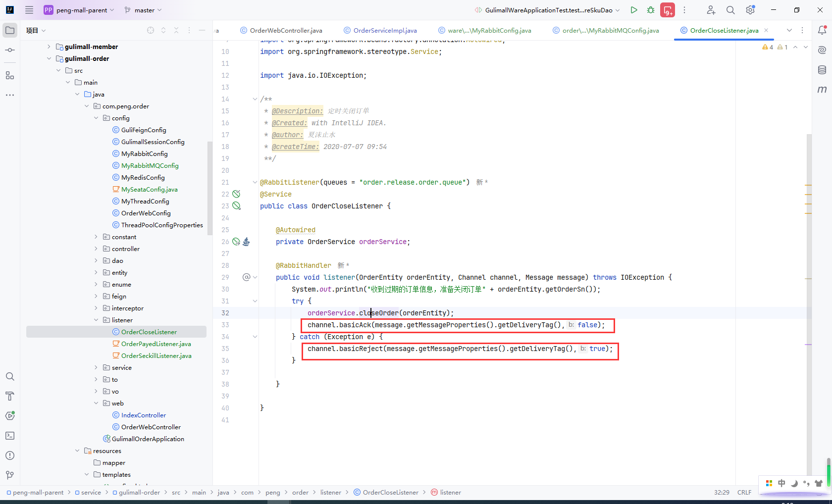
Task: Collapse the listener package
Action: 96,320
